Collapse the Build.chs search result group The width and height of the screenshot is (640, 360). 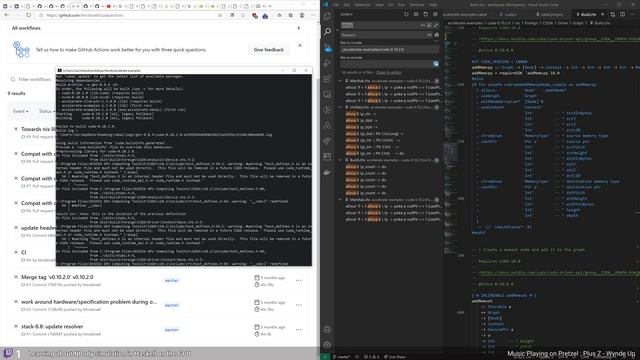[341, 160]
